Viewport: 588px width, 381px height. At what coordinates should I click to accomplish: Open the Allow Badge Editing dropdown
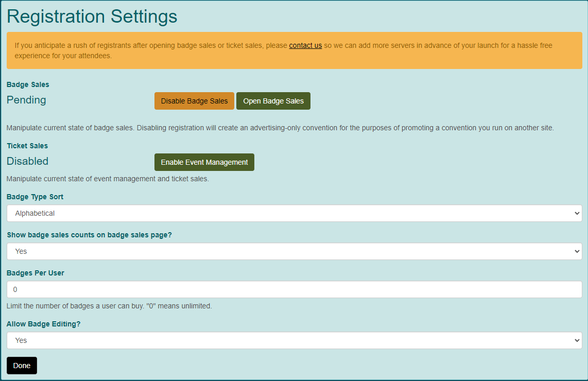pyautogui.click(x=295, y=340)
